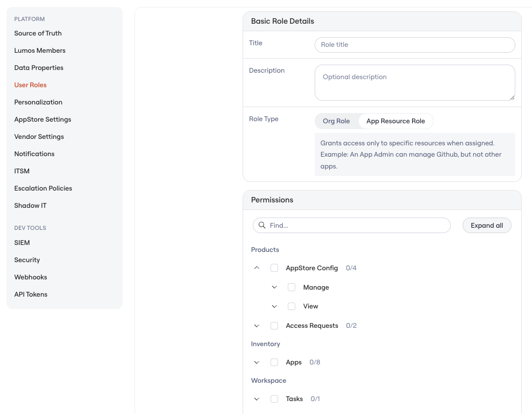Select the Access Requests checkbox

click(274, 326)
